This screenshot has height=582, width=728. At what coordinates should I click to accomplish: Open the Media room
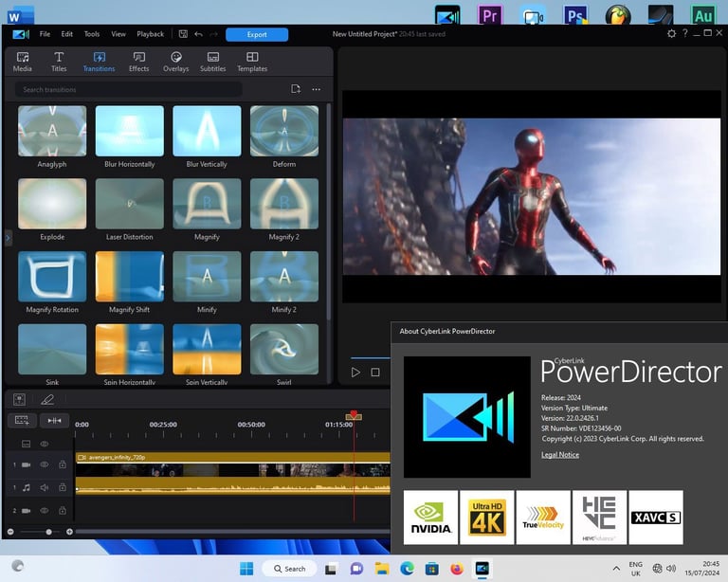pos(23,62)
